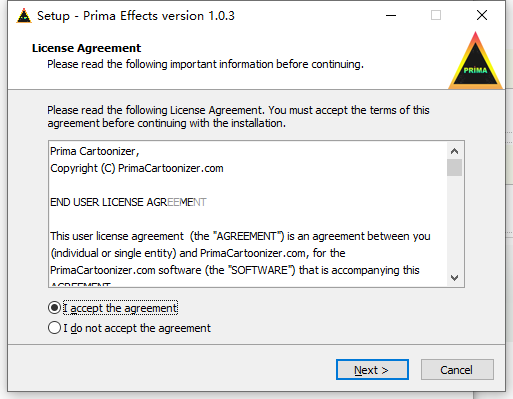Click the license scrollbar up arrow
Screen dimensions: 513x399
point(454,151)
